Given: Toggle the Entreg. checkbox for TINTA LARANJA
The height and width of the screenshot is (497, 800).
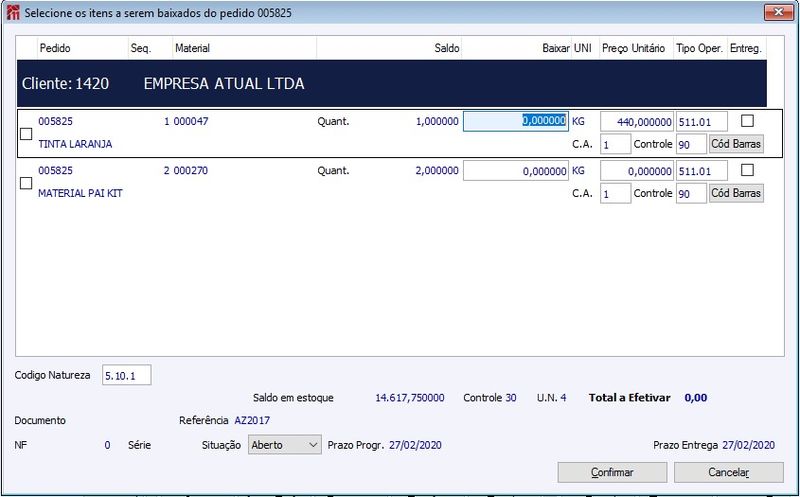Looking at the screenshot, I should coord(747,121).
